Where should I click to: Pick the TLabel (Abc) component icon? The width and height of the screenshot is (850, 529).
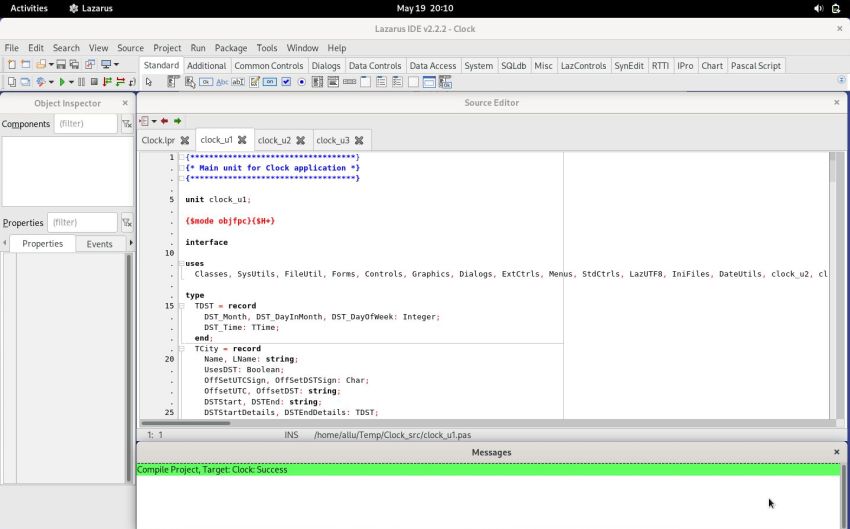pyautogui.click(x=222, y=82)
